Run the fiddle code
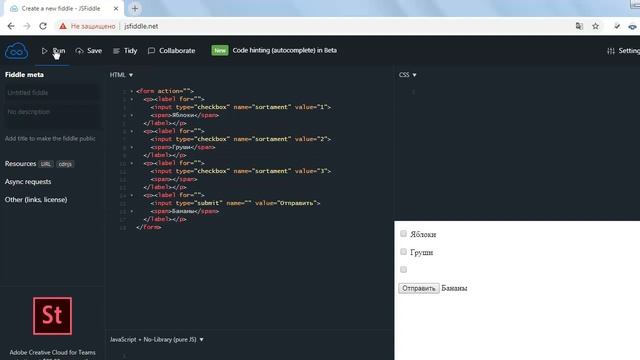Image resolution: width=640 pixels, height=360 pixels. click(x=53, y=51)
